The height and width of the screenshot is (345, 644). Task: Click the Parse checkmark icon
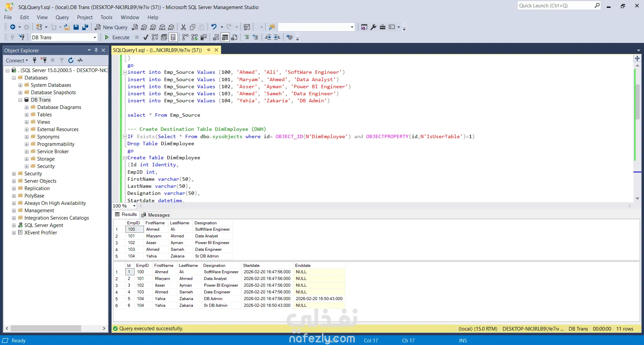pyautogui.click(x=146, y=37)
